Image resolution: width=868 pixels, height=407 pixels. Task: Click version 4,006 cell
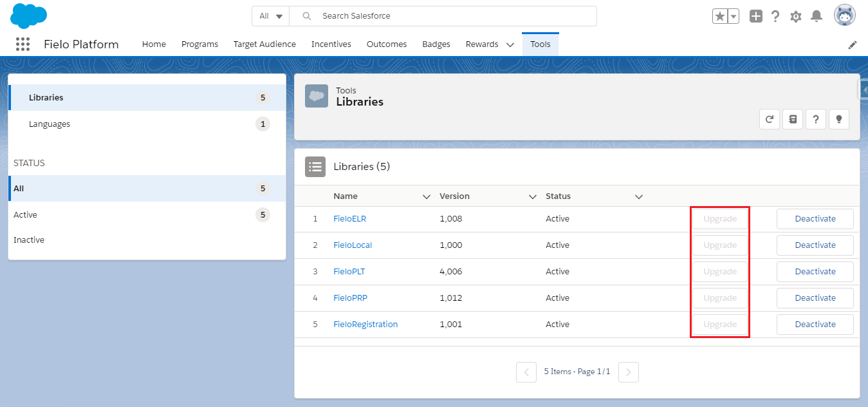[x=450, y=272]
